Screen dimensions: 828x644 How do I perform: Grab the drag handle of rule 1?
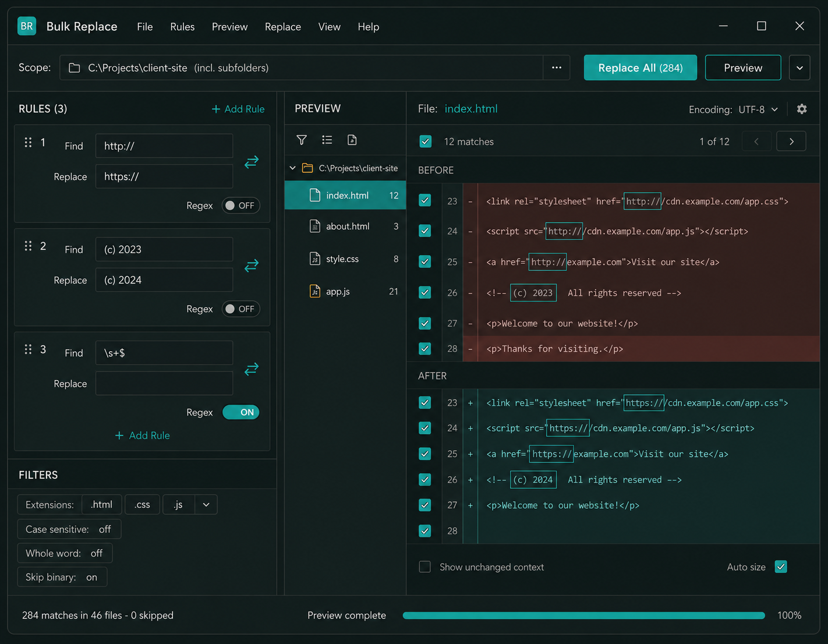click(28, 142)
